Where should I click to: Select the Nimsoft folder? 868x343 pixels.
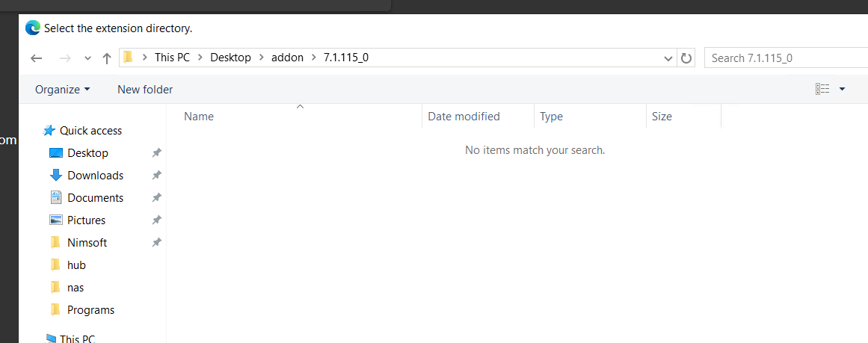[x=87, y=243]
